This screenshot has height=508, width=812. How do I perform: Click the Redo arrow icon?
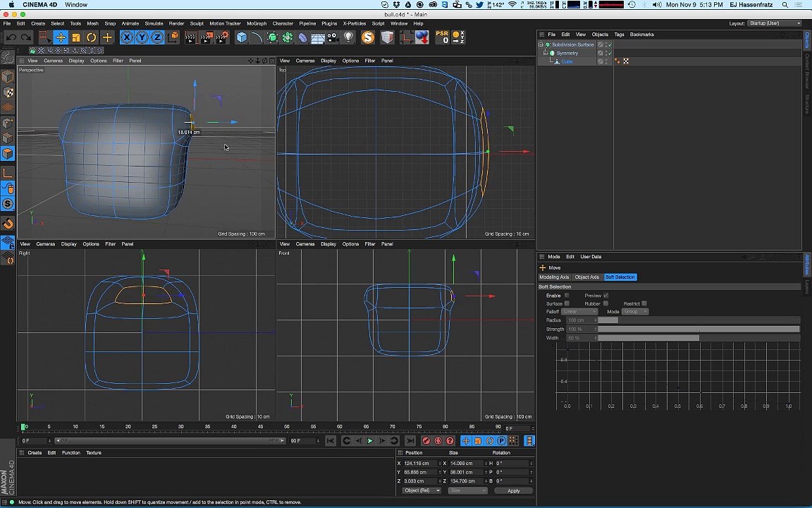26,37
